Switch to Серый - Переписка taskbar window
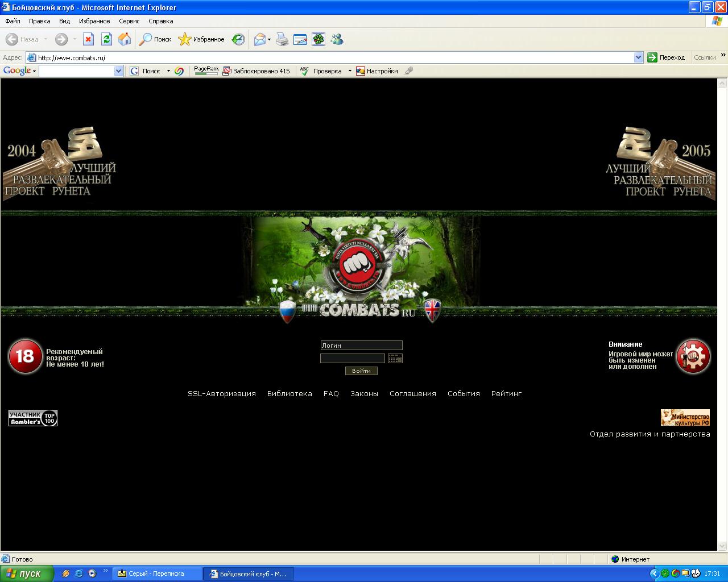Viewport: 728px width, 582px height. pos(158,573)
